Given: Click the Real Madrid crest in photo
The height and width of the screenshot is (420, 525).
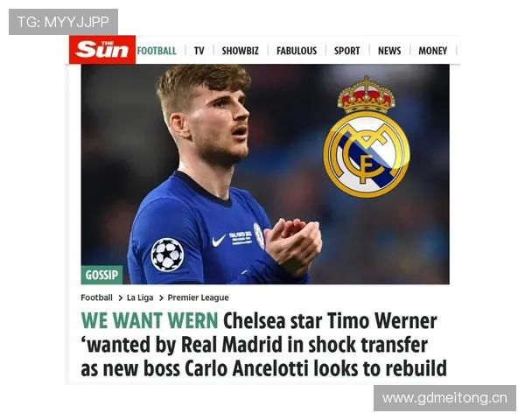Looking at the screenshot, I should [366, 136].
